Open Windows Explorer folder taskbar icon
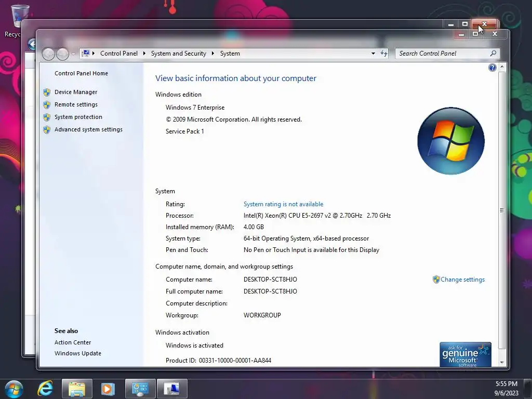 77,389
